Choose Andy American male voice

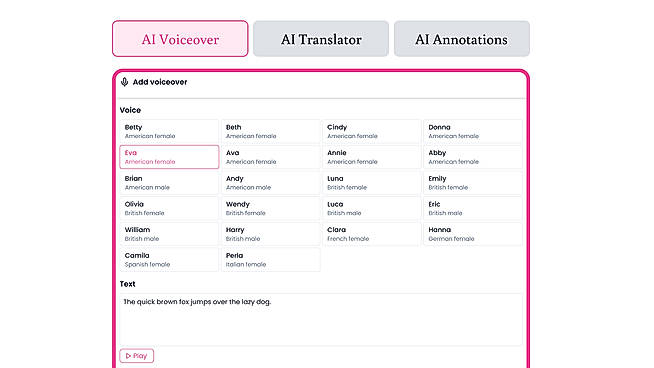271,183
